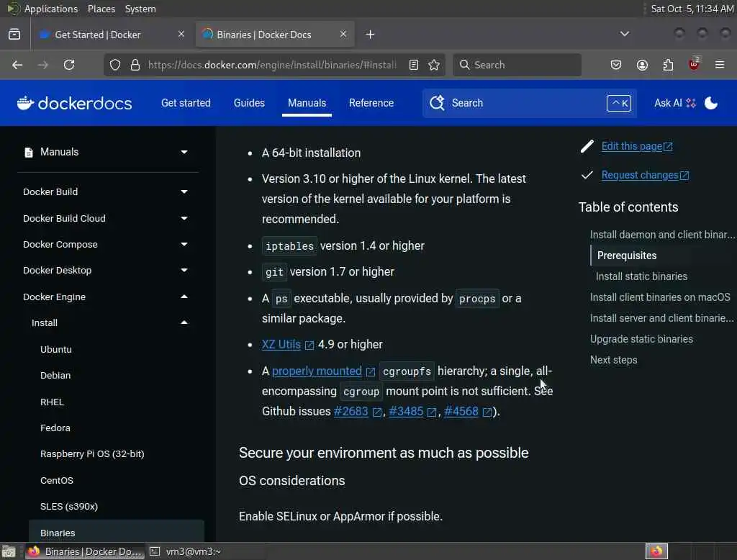Screen dimensions: 737x560
Task: Follow the properly mounted link
Action: coord(317,371)
